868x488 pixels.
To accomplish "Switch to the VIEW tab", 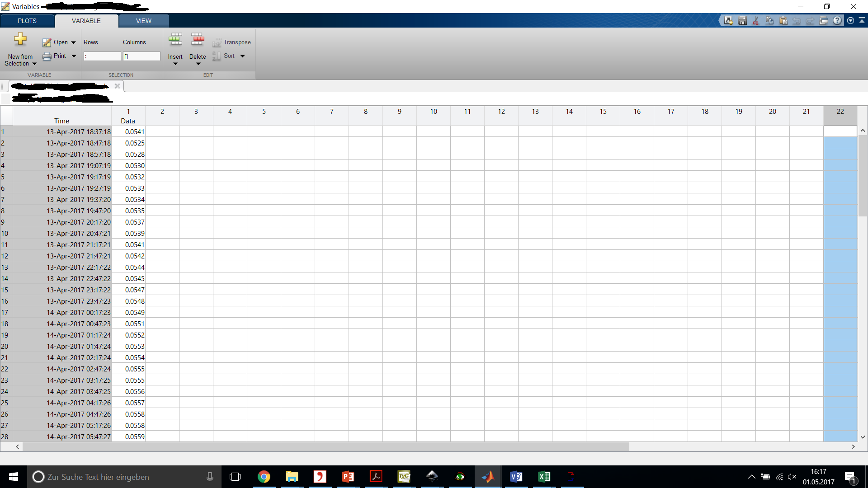I will point(144,21).
